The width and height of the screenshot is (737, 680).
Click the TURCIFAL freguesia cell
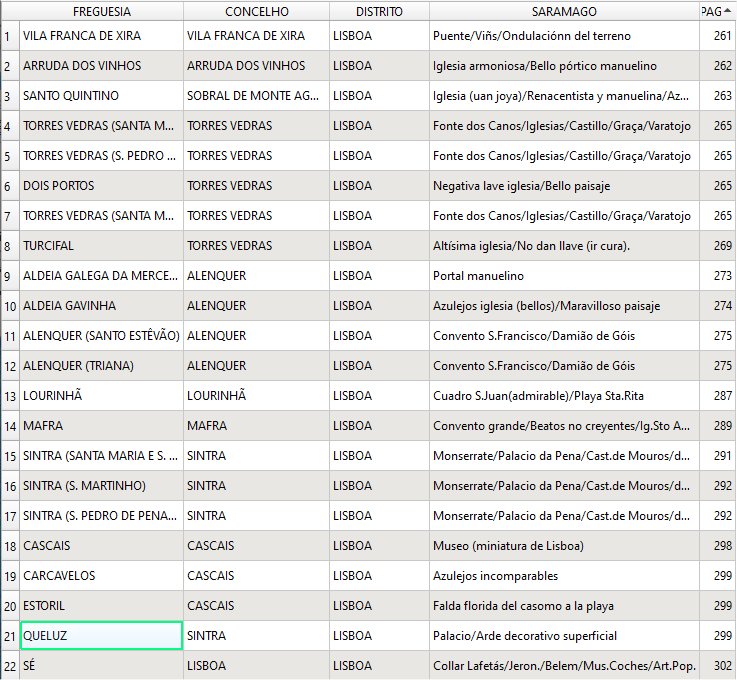[101, 246]
